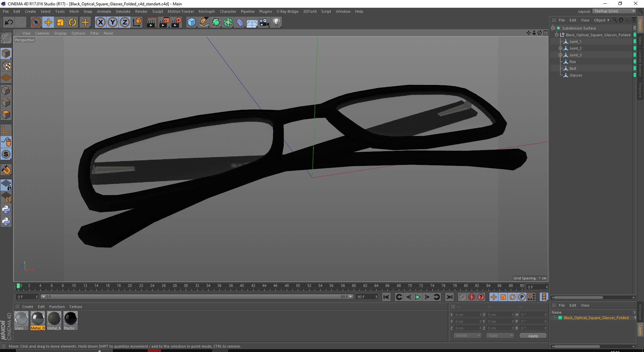644x352 pixels.
Task: Switch to Polygons mode icon
Action: pos(6,115)
